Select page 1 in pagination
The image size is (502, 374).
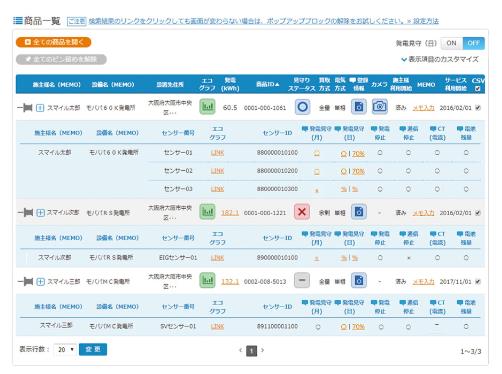(x=252, y=351)
